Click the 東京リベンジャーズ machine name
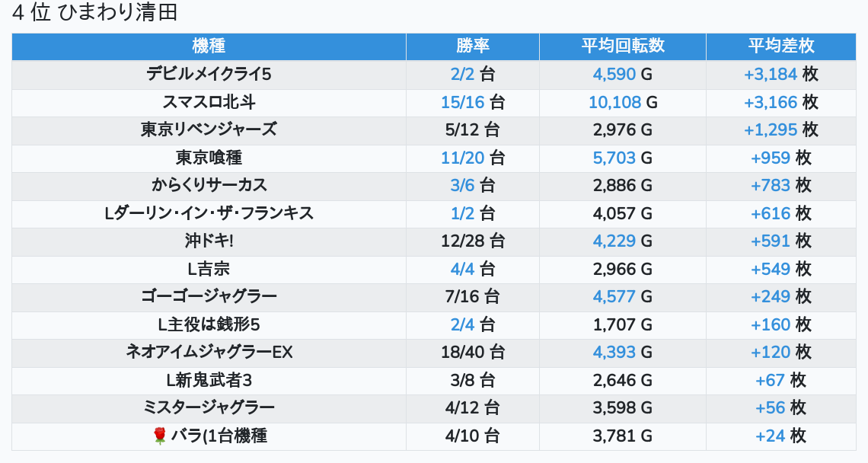Screen dimensions: 868x463 pyautogui.click(x=209, y=129)
